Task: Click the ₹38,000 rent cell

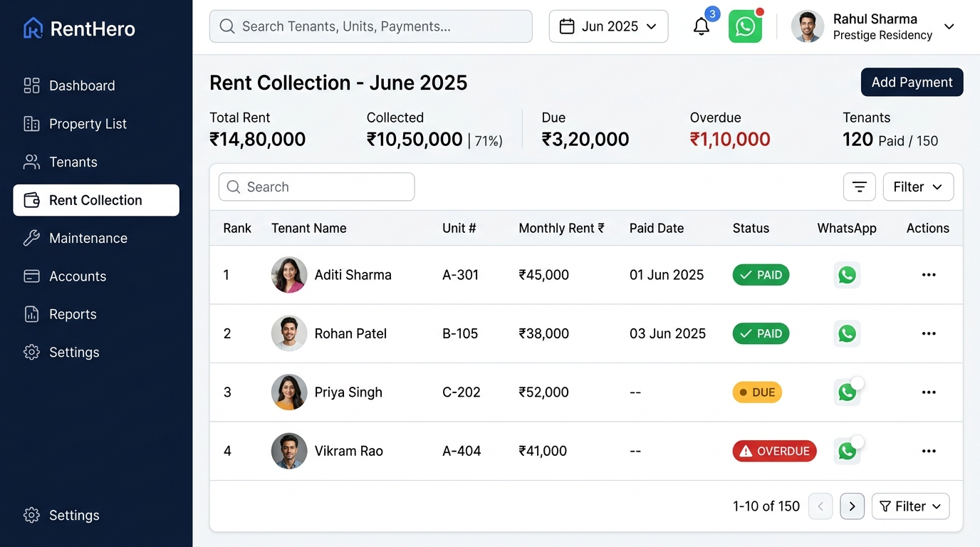Action: click(x=544, y=333)
